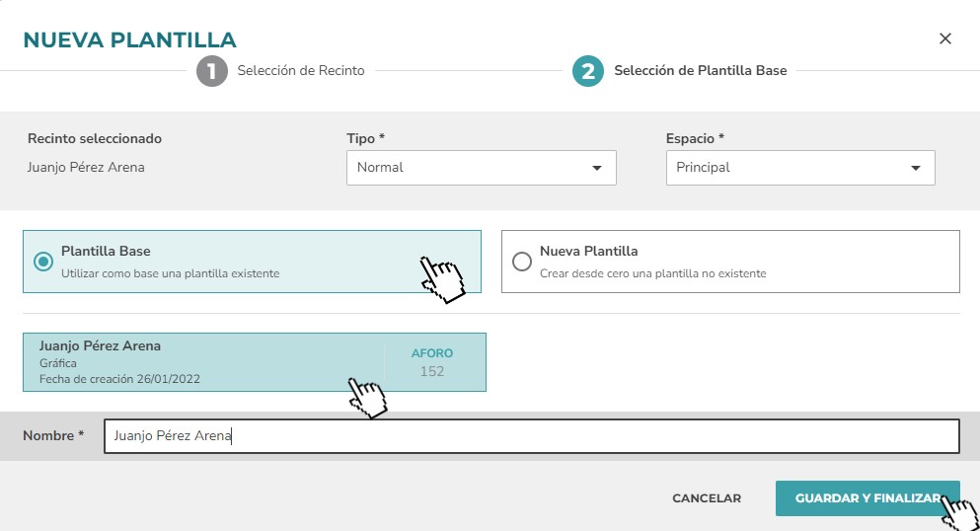
Task: Open the Espacio dropdown showing Principal
Action: click(x=800, y=168)
